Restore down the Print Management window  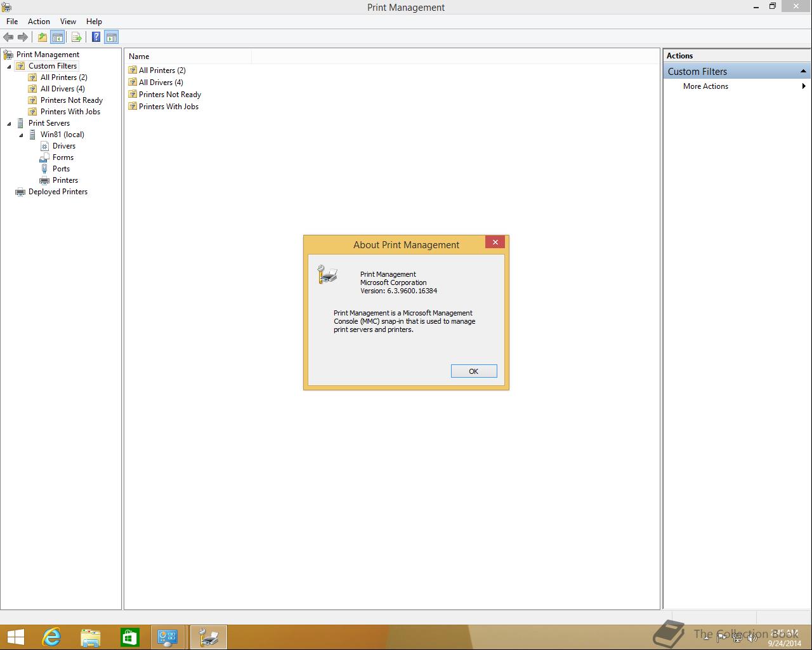pos(773,6)
